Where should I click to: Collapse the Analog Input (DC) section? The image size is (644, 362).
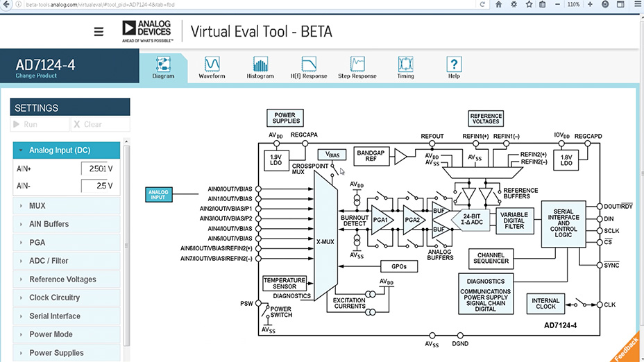67,150
